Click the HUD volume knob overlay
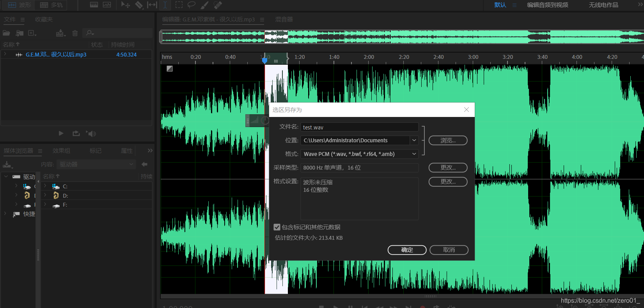 tap(265, 120)
